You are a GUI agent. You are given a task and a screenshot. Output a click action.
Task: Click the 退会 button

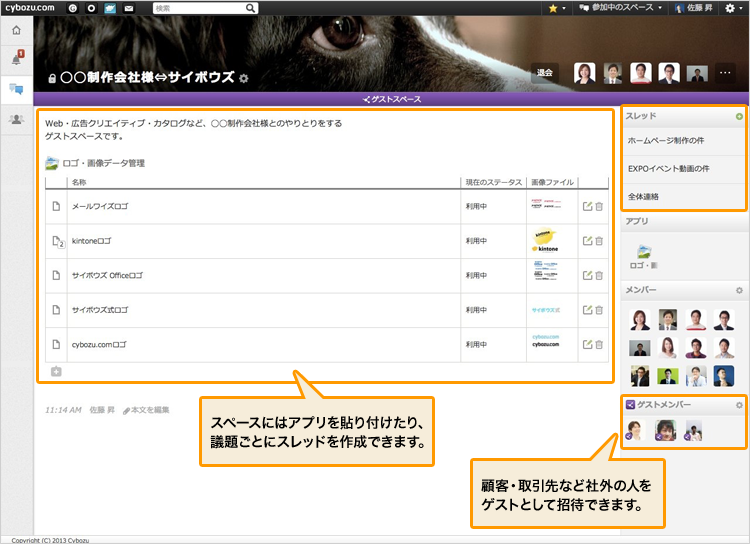(x=545, y=73)
